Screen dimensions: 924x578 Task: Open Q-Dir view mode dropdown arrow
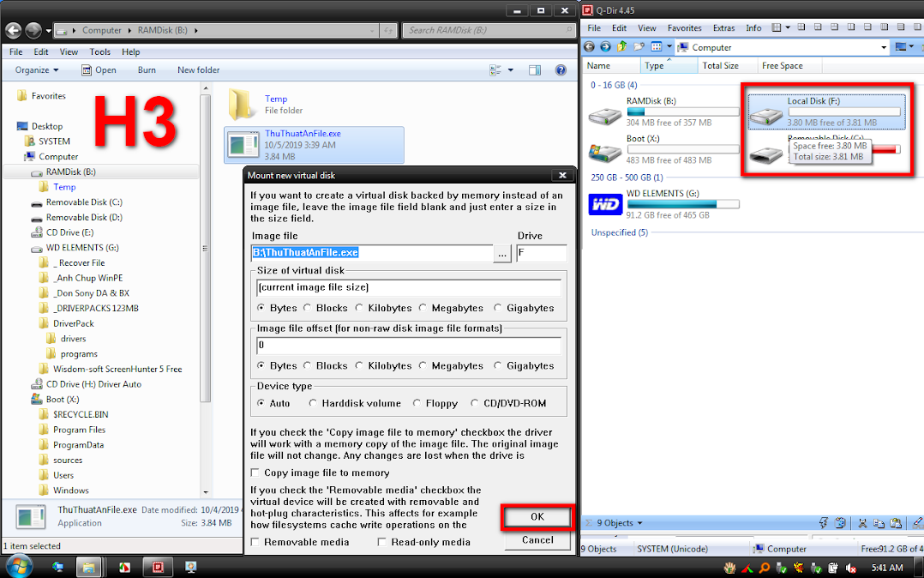669,46
